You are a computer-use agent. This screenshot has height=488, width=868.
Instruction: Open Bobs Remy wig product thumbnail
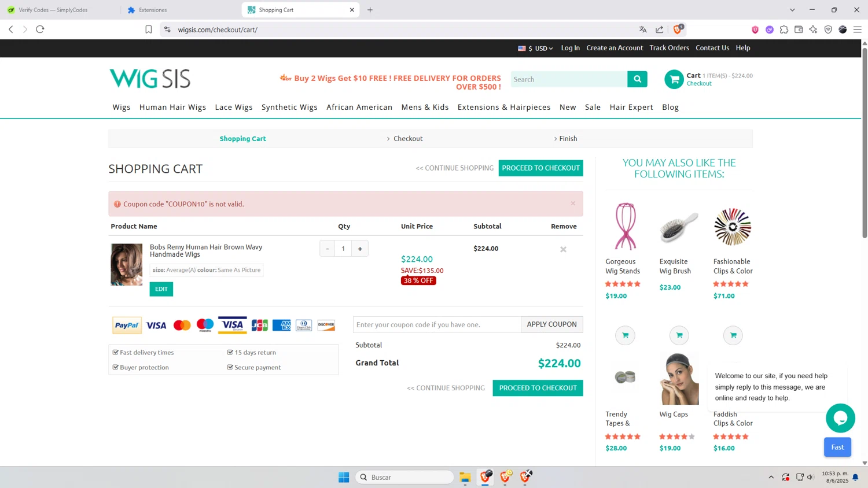[x=127, y=264]
